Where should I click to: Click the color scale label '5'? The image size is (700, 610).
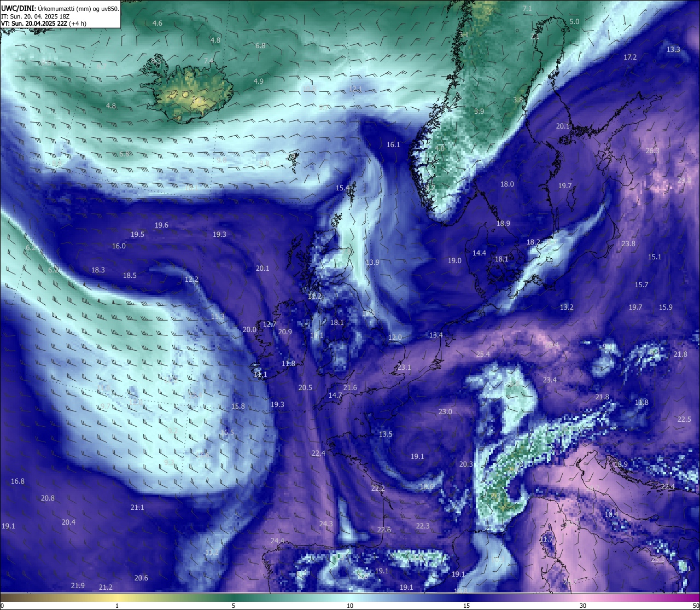(x=234, y=606)
